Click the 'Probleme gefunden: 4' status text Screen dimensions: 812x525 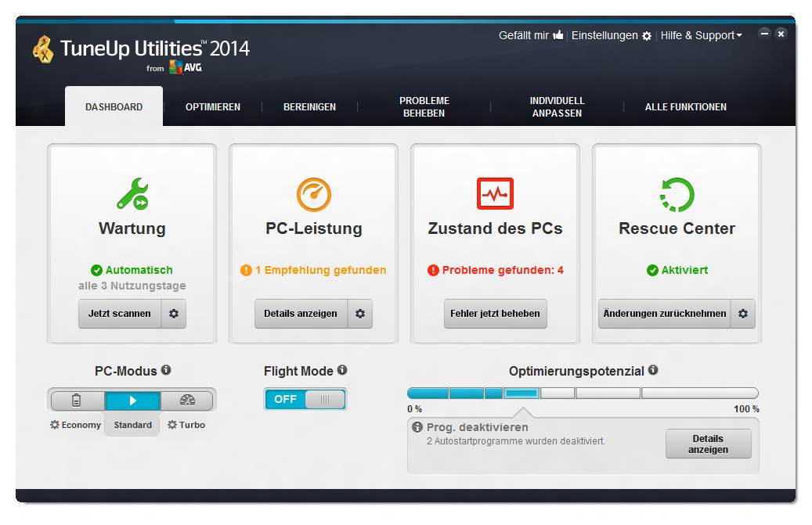click(x=503, y=270)
